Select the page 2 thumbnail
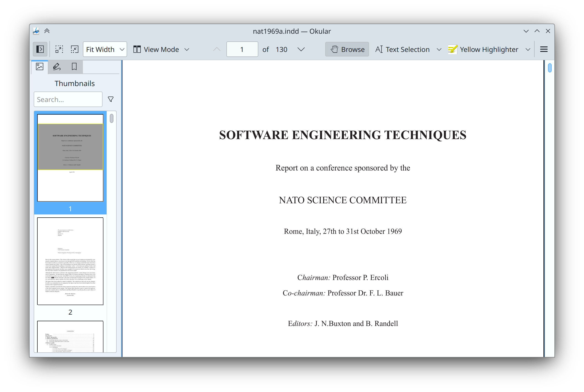Image resolution: width=584 pixels, height=392 pixels. [x=70, y=261]
